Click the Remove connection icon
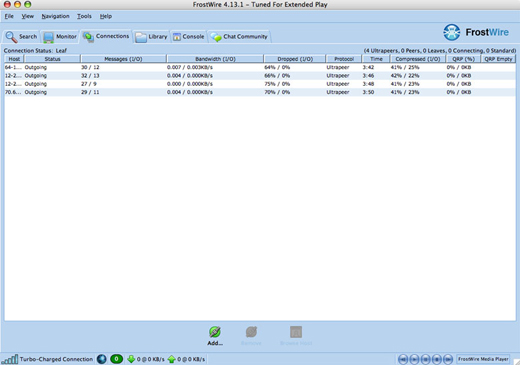Screen dimensions: 520x365 click(251, 332)
